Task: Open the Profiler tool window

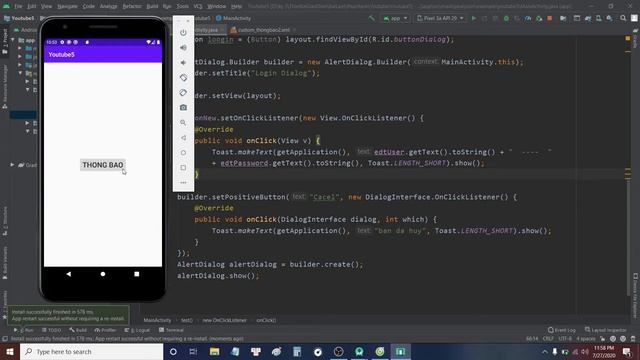Action: click(x=105, y=330)
